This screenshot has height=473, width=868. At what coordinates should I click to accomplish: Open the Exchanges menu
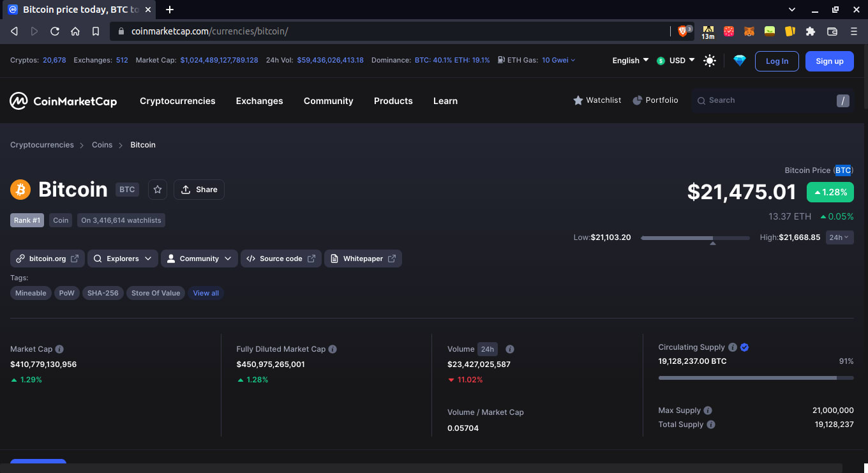[259, 101]
